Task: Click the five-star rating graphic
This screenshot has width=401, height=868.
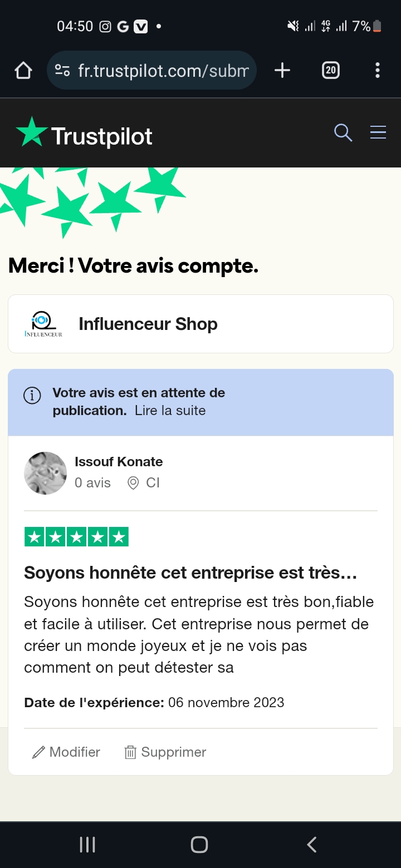Action: point(76,537)
